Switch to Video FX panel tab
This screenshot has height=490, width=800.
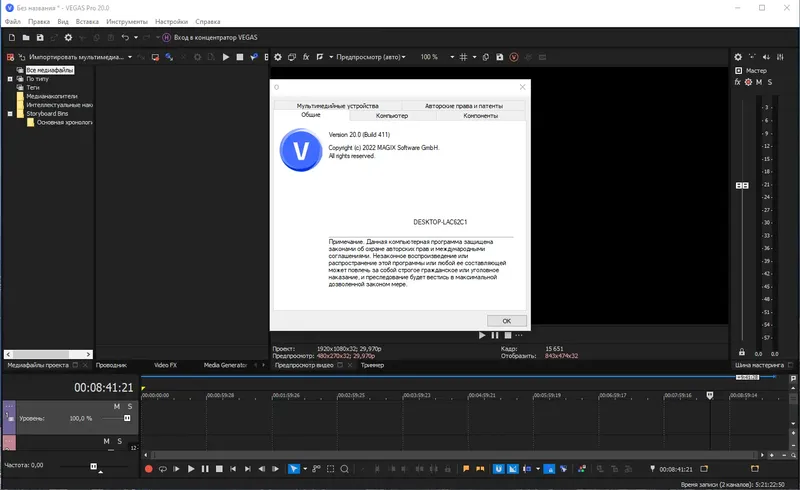(x=165, y=365)
